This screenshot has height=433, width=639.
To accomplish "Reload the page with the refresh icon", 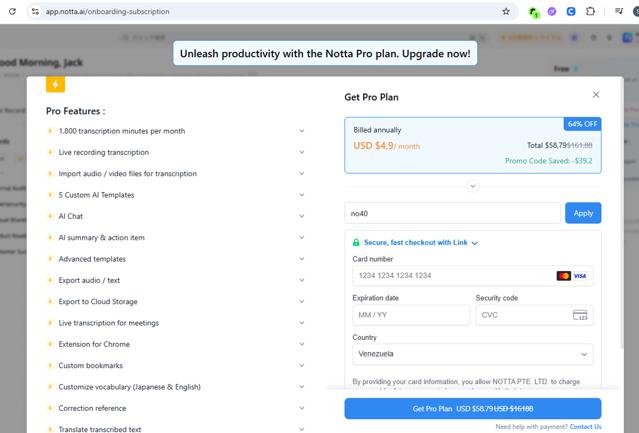I will 12,11.
